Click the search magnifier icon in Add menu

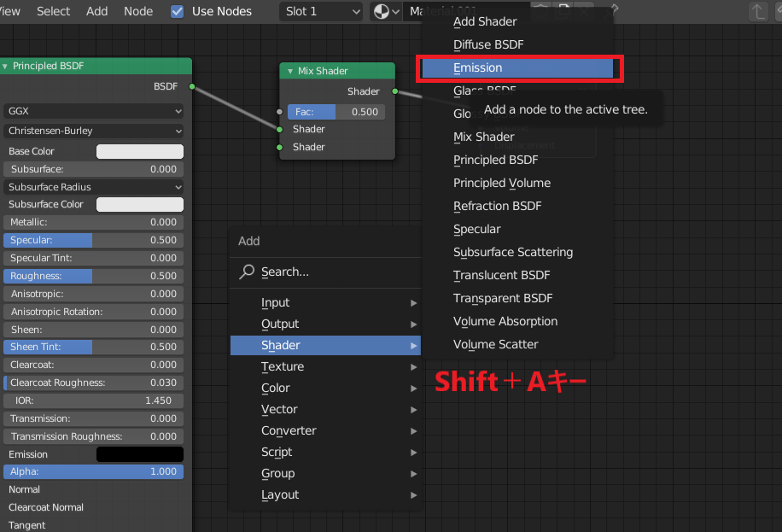coord(247,272)
